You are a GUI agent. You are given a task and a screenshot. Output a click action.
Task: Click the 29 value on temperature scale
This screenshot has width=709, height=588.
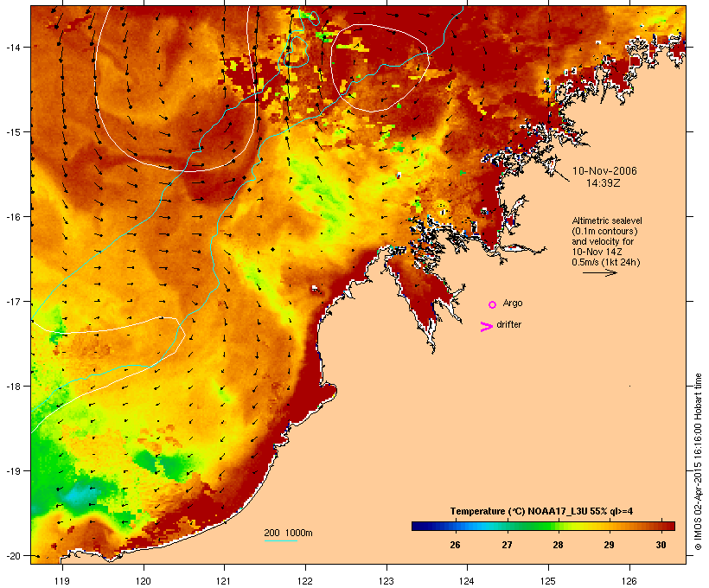pos(609,545)
